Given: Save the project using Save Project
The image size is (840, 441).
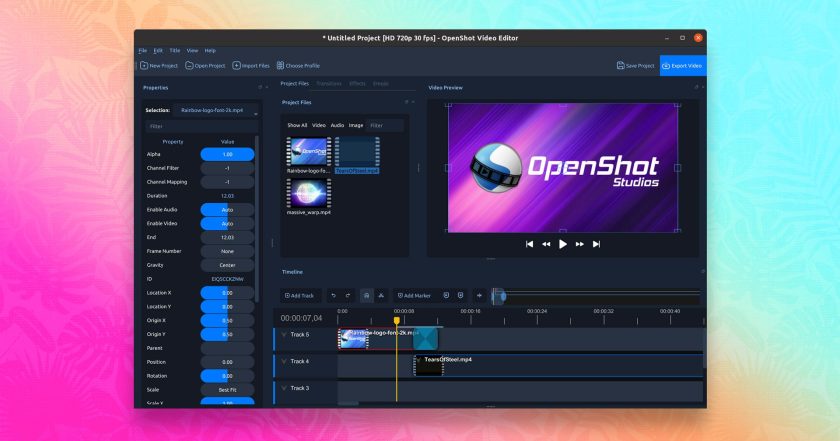Looking at the screenshot, I should (x=635, y=66).
